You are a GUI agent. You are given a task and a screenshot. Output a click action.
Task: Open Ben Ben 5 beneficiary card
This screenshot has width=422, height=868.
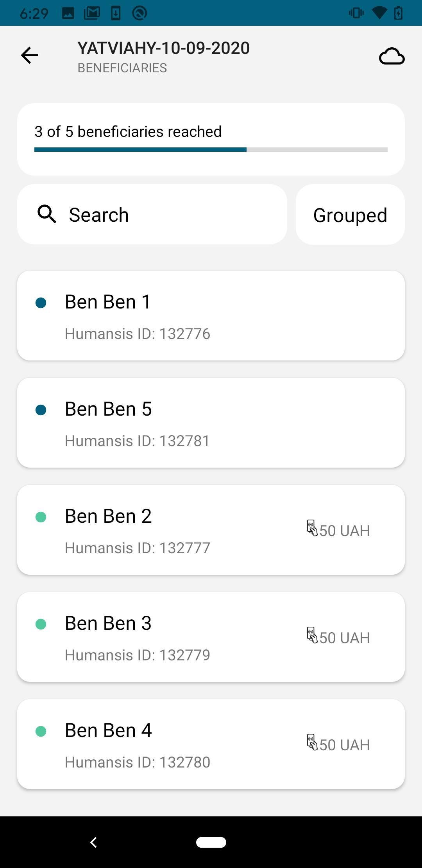tap(211, 423)
